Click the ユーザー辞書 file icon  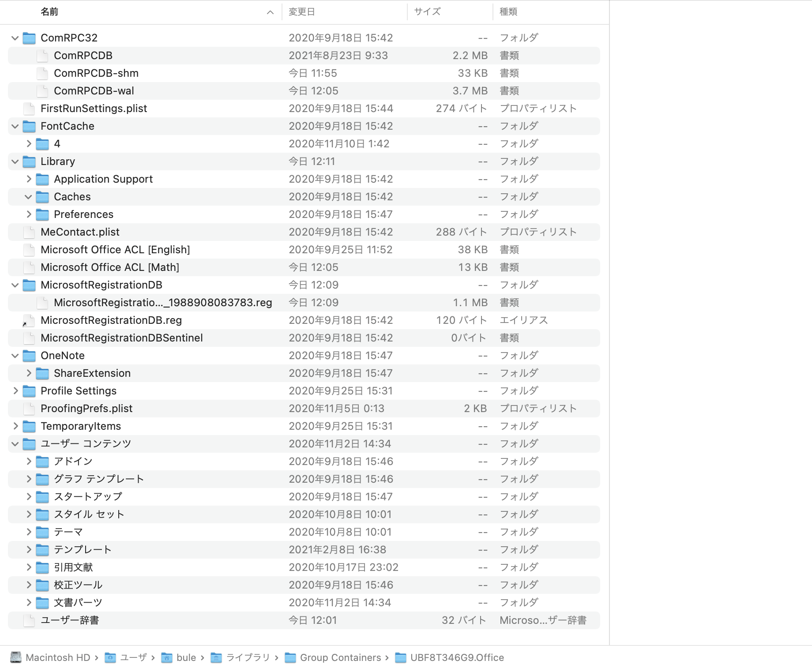(x=29, y=620)
